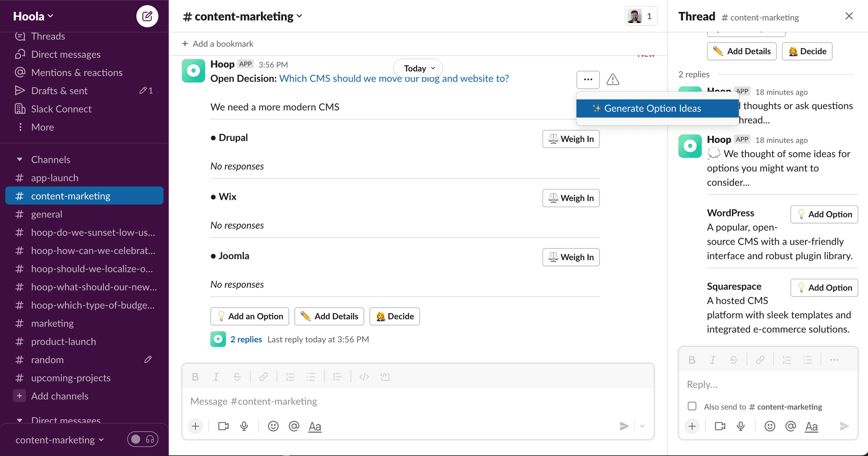Screen dimensions: 868x456
Task: Click Weigh In button for Drupal
Action: (x=571, y=139)
